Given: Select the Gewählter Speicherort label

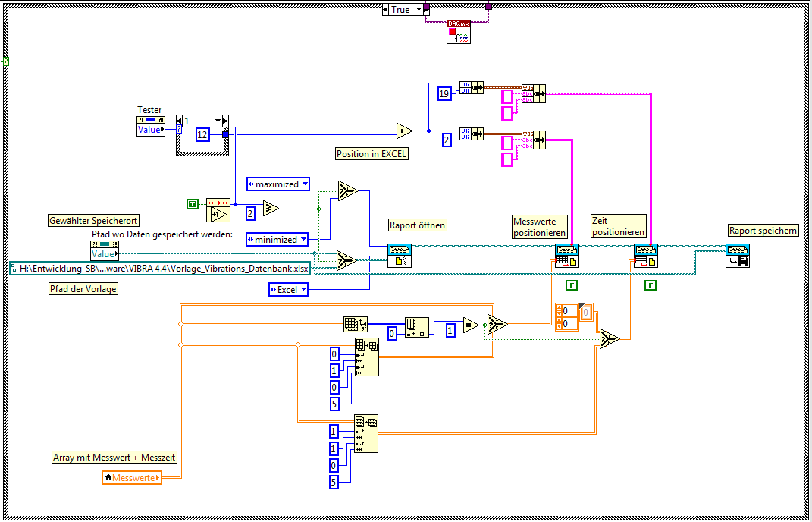Looking at the screenshot, I should pyautogui.click(x=94, y=220).
